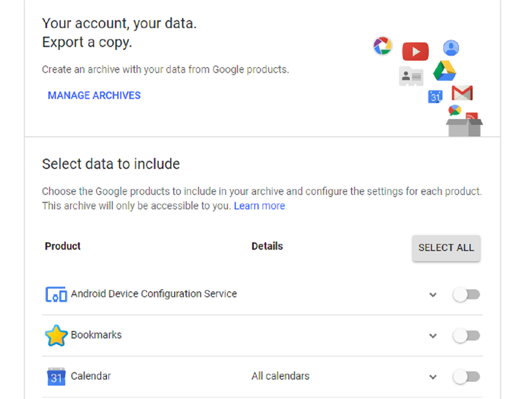Click the blue profile avatar icon
This screenshot has height=399, width=532.
451,48
